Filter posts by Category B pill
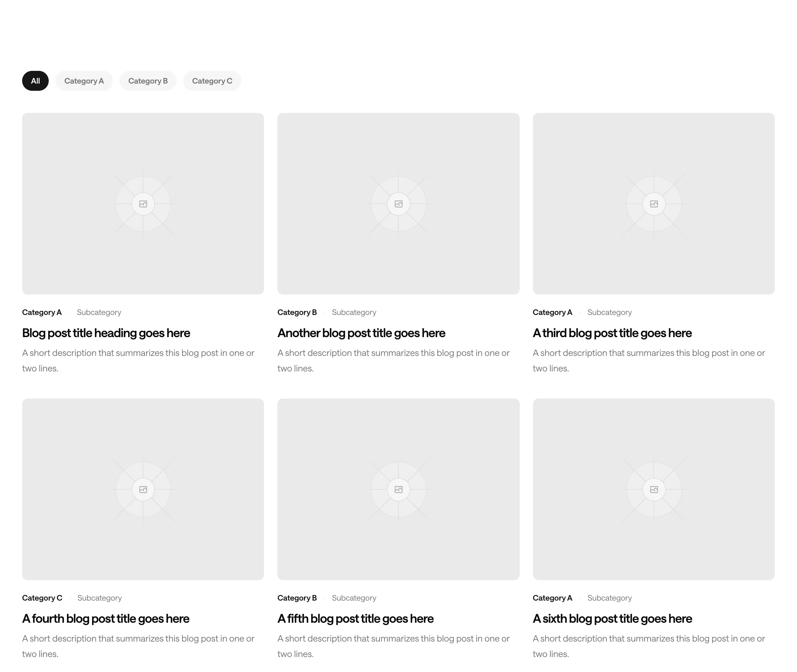This screenshot has height=672, width=797. (x=148, y=81)
